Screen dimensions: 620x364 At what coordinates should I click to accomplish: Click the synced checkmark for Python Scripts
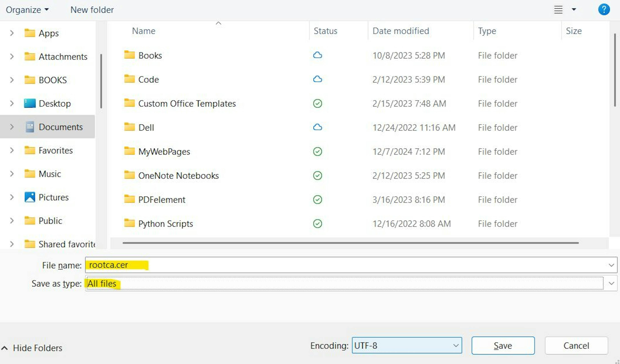[317, 224]
